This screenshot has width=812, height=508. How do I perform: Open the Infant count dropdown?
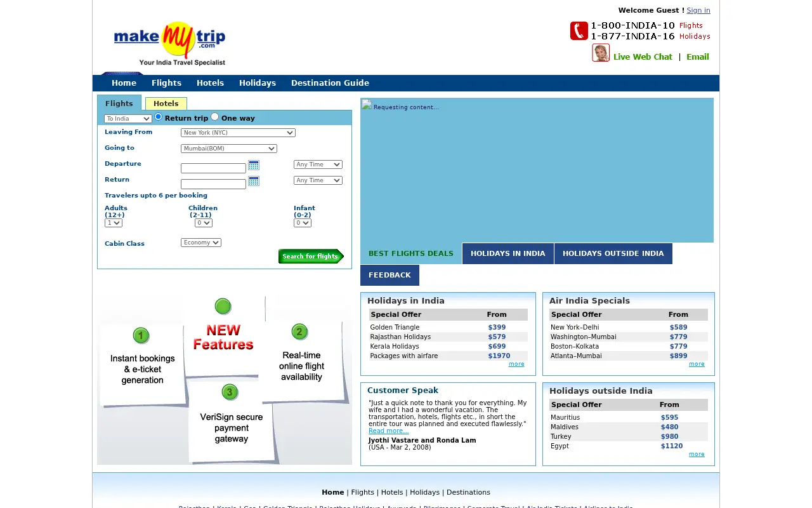303,223
